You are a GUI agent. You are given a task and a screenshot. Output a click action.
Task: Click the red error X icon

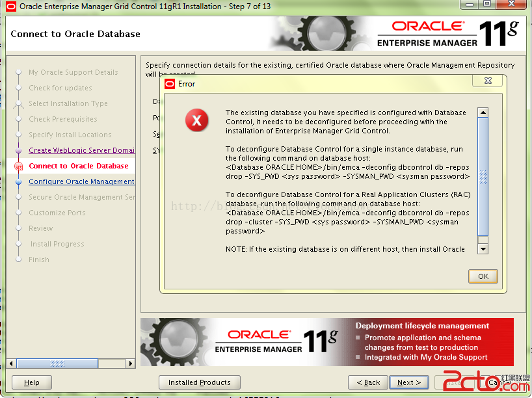[x=197, y=120]
